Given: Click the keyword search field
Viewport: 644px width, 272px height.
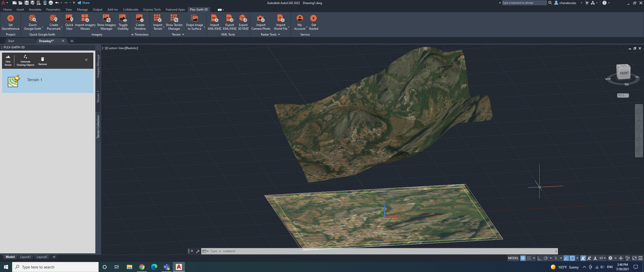Looking at the screenshot, I should [x=524, y=3].
